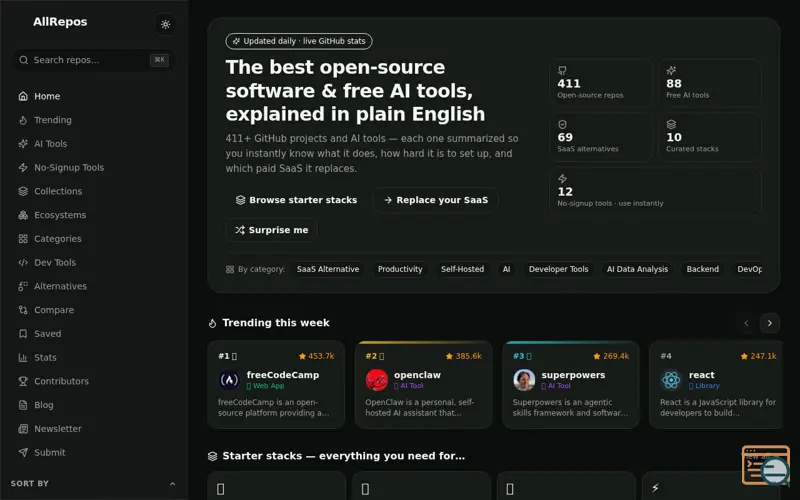Click Replace your SaaS button

click(436, 200)
